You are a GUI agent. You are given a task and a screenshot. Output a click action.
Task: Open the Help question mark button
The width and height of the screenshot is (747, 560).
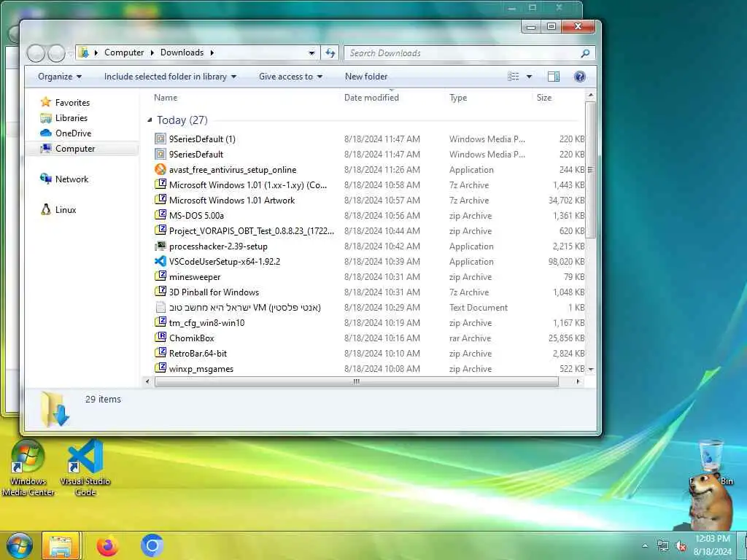pos(580,77)
